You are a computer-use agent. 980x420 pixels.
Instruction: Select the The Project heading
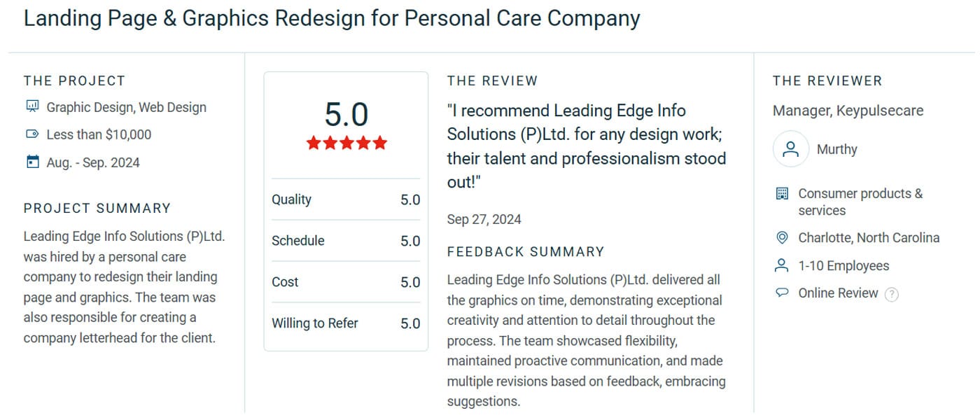(x=74, y=80)
